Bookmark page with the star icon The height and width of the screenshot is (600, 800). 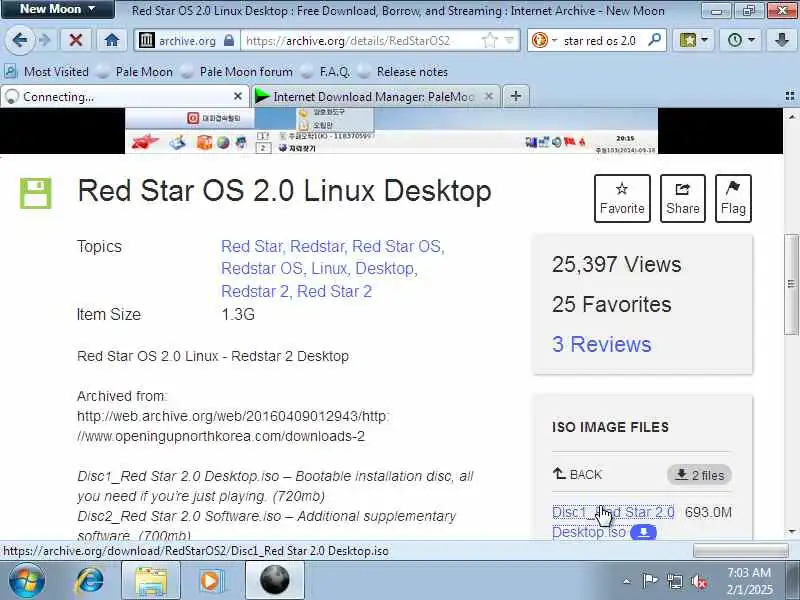489,40
